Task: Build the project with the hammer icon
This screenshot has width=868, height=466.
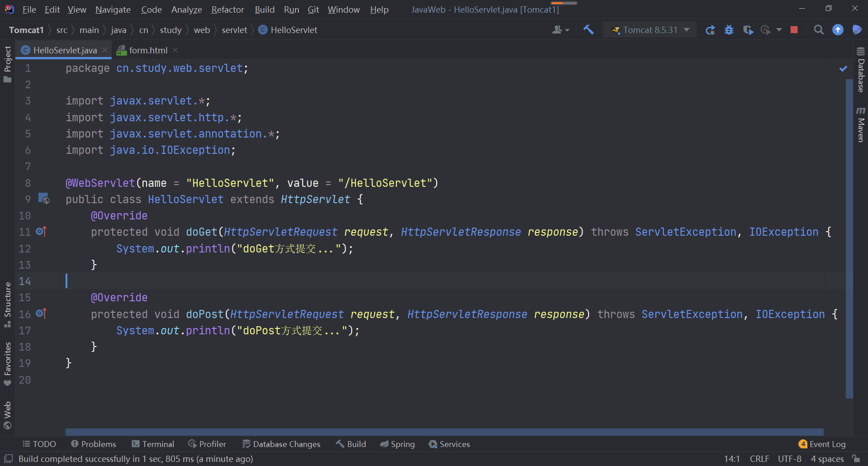Action: (588, 30)
